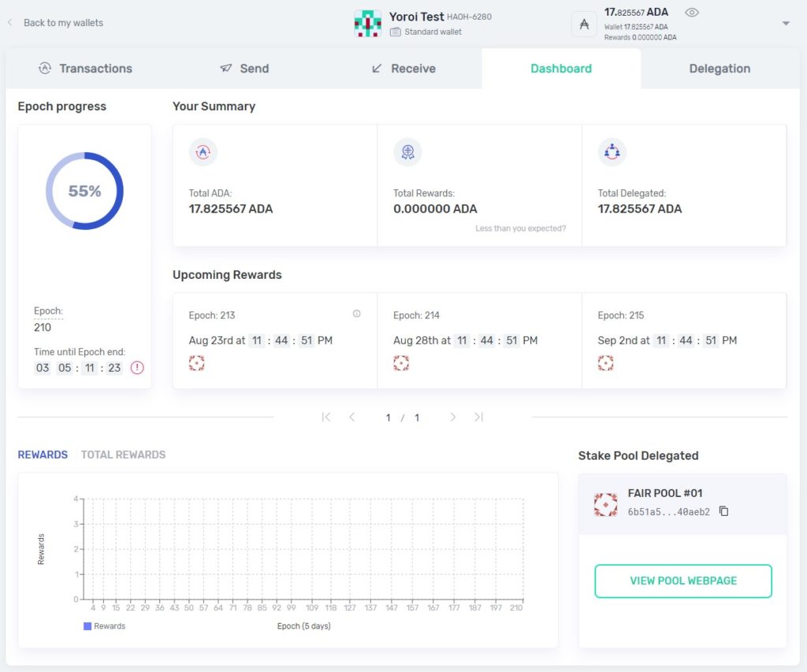The image size is (807, 672).
Task: Click the header balance '17.825567 ADA'
Action: click(x=636, y=12)
